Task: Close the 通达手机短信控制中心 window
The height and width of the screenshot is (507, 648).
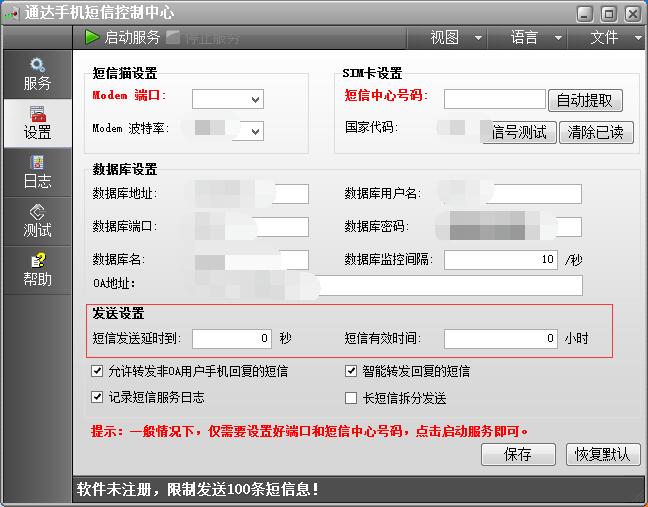Action: point(632,14)
